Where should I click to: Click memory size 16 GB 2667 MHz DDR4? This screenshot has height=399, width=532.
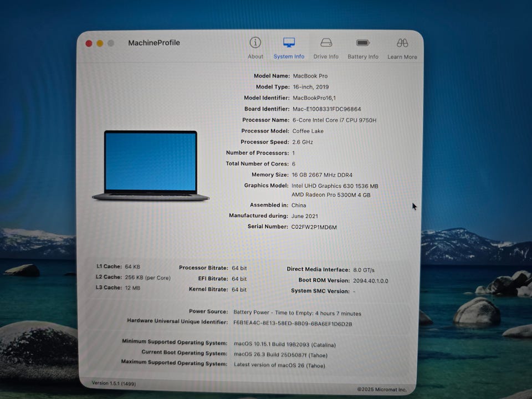pos(322,175)
